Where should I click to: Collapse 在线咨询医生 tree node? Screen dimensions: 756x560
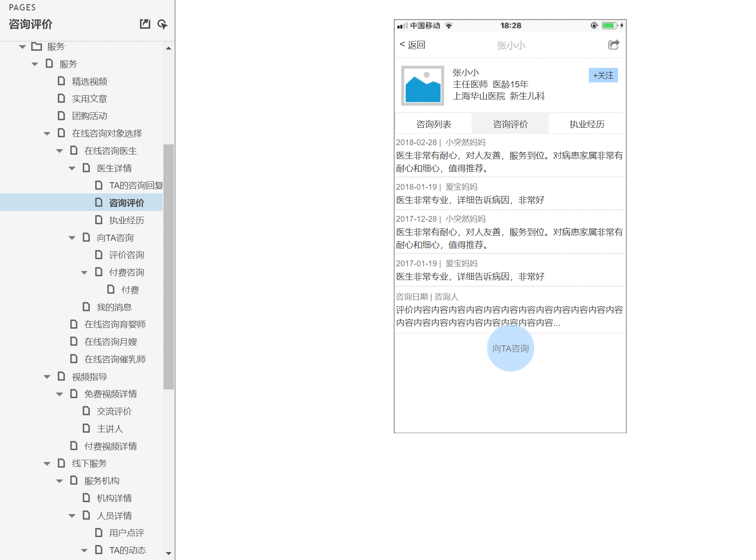tap(59, 151)
